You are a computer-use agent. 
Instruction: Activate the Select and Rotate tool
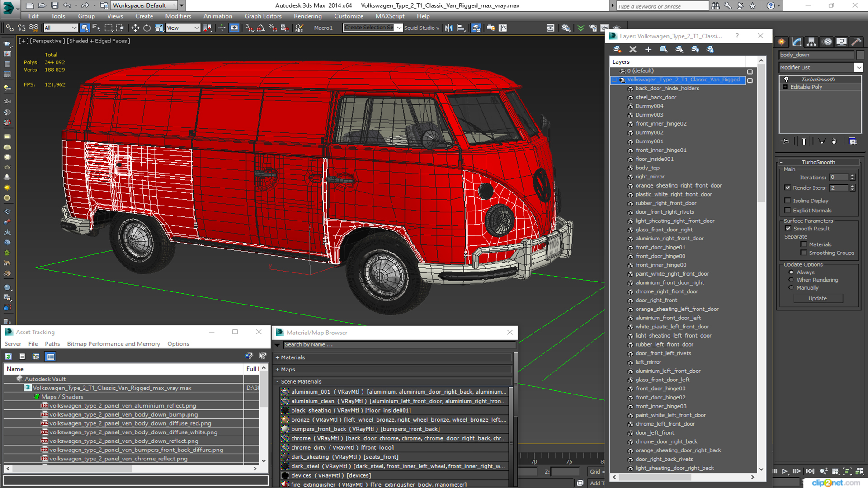pos(146,28)
